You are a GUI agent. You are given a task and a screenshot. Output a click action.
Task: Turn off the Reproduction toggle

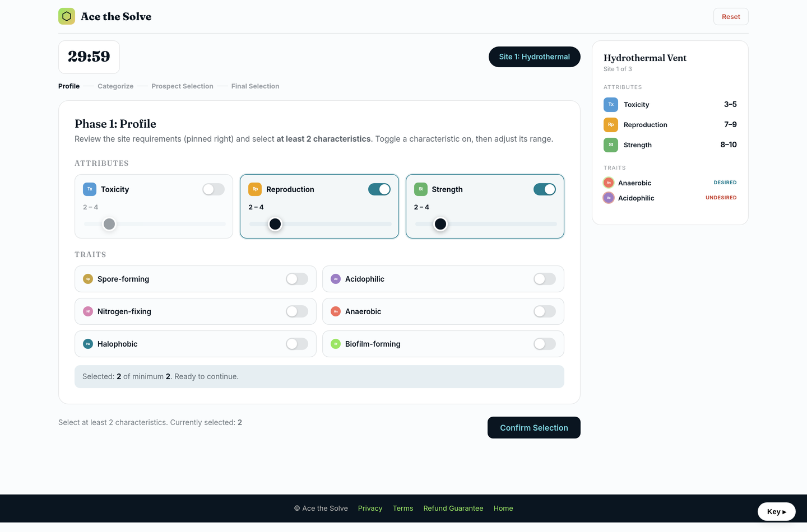point(379,189)
